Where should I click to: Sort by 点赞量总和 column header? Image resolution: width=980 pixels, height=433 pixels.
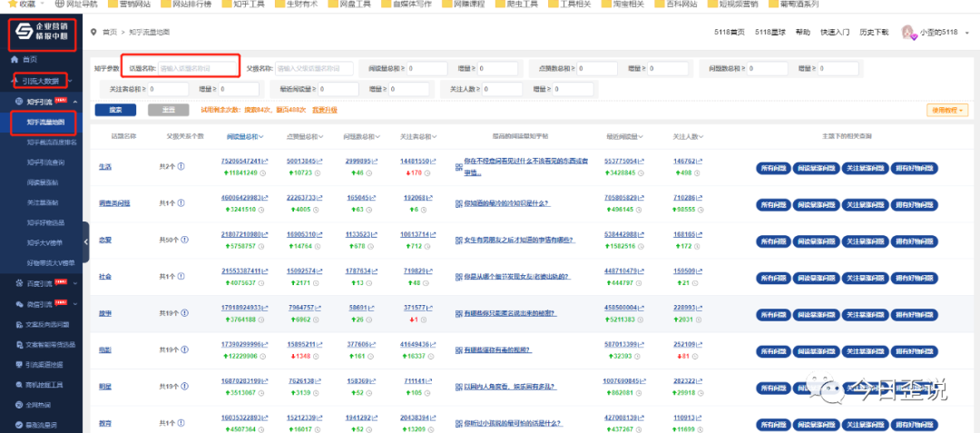304,136
